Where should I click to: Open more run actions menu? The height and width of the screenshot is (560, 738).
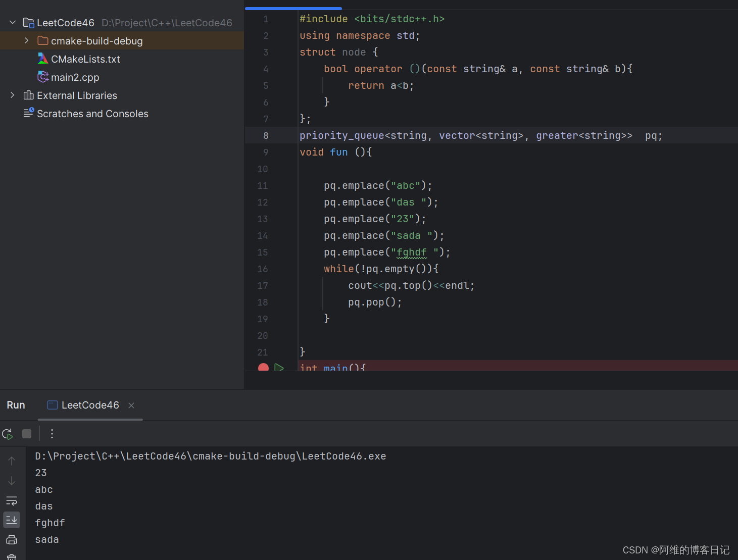[52, 434]
